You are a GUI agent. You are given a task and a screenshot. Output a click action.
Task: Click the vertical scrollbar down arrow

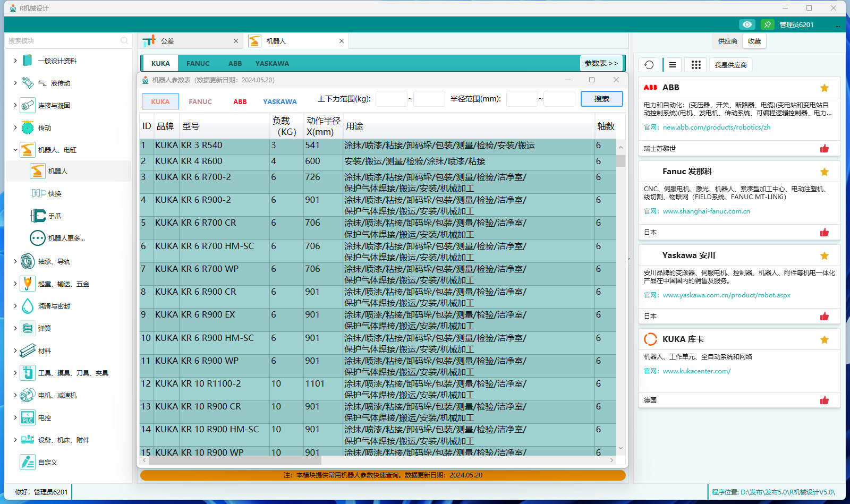[x=620, y=449]
